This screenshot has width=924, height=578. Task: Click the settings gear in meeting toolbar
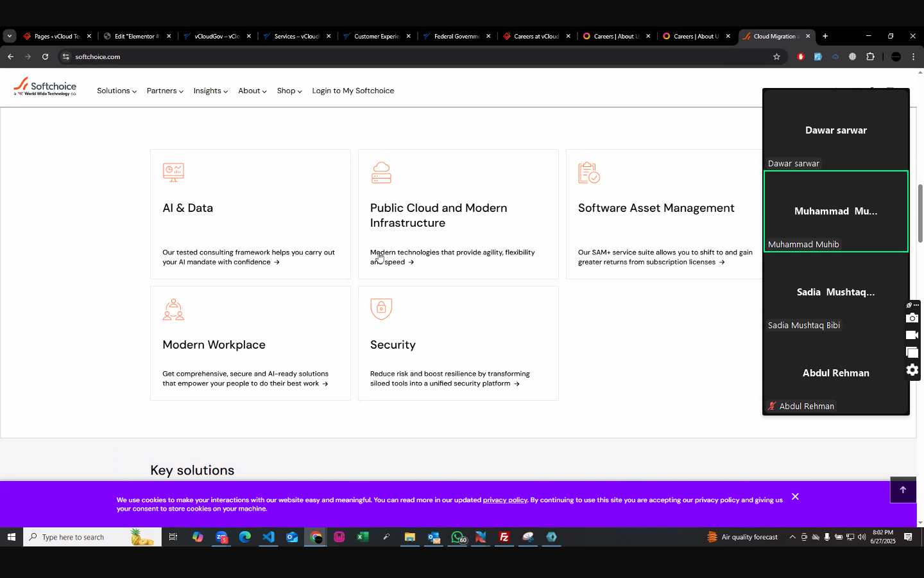[x=912, y=370]
